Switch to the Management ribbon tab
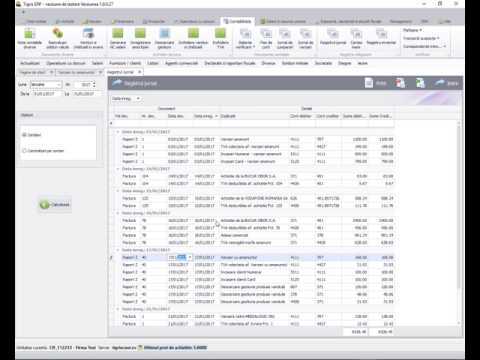This screenshot has width=480, height=360. pos(401,21)
